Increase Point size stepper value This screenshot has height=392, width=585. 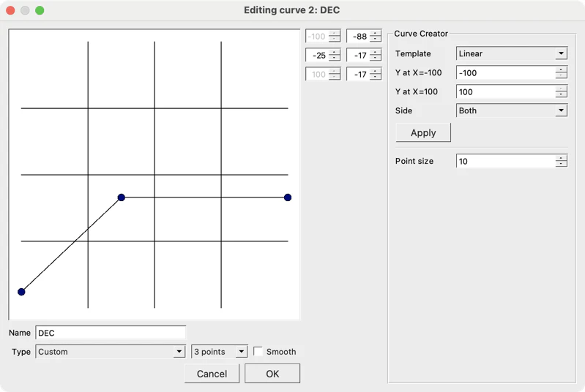point(561,158)
